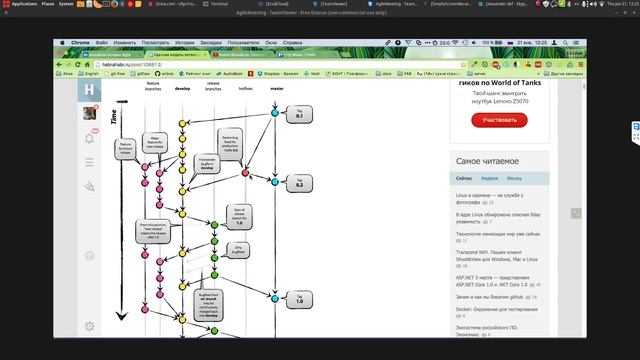
Task: Click the round icon above sidebar gear
Action: [89, 256]
